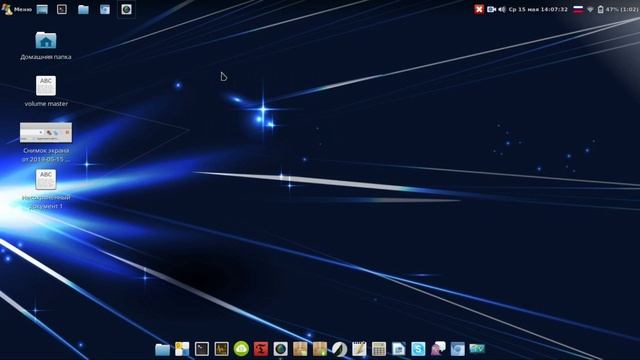Open Skype from the dock
The height and width of the screenshot is (360, 640).
[x=418, y=349]
